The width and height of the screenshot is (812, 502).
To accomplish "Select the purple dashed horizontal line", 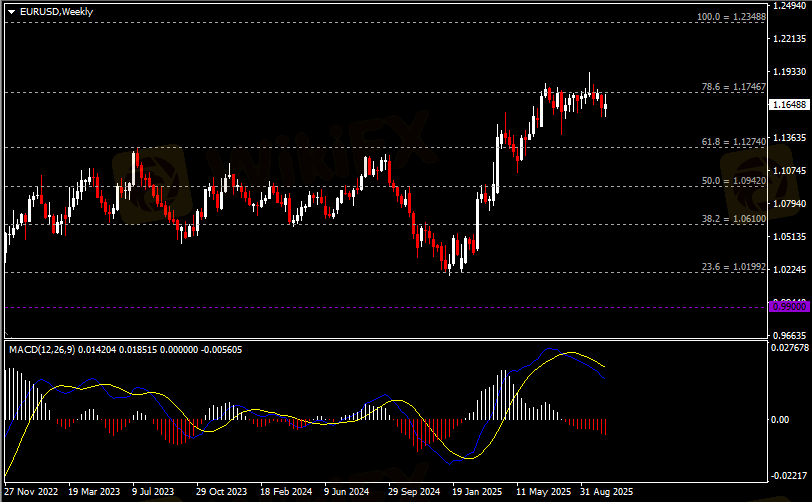I will pos(386,307).
